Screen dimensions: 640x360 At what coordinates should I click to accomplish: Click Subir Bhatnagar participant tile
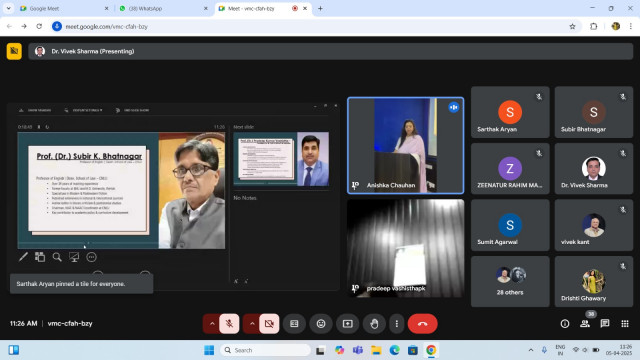pos(594,112)
